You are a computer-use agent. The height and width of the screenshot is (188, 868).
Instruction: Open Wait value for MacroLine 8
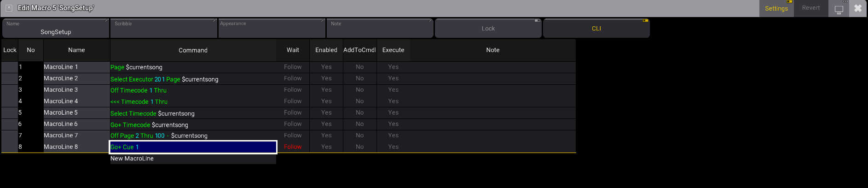[293, 147]
